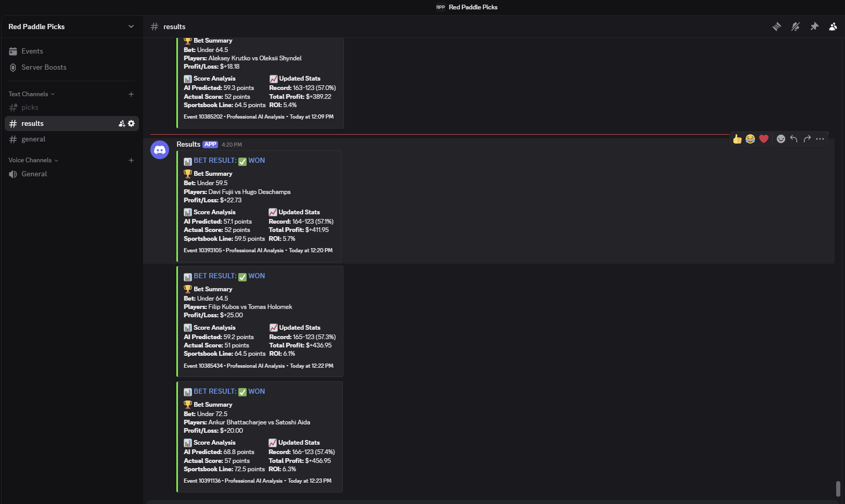Click the chat scrollbar thumb
This screenshot has width=845, height=504.
[x=838, y=488]
